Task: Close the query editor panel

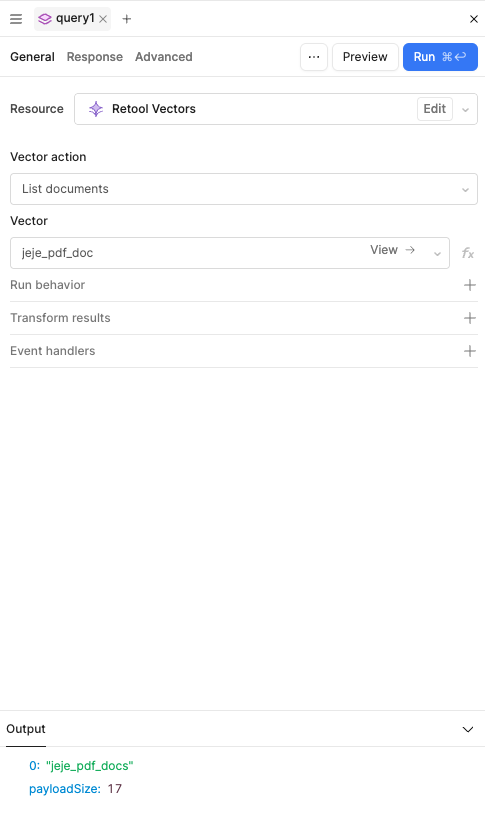Action: 474,19
